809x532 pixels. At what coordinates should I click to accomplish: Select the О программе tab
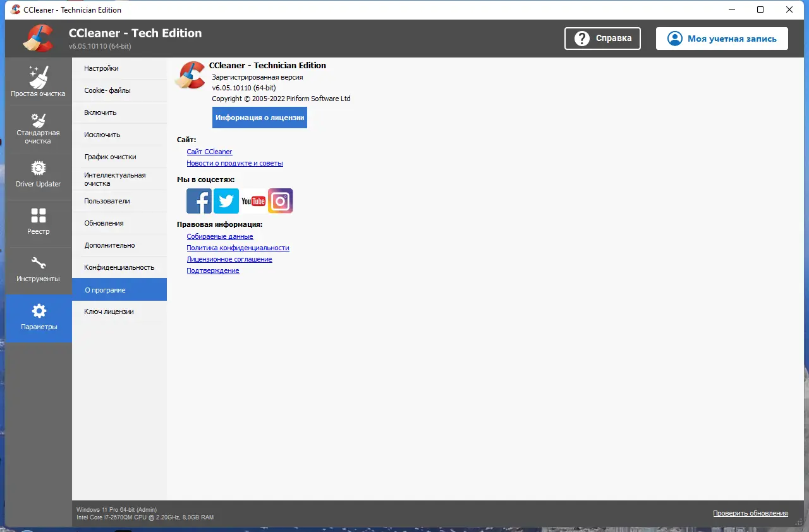(x=119, y=289)
